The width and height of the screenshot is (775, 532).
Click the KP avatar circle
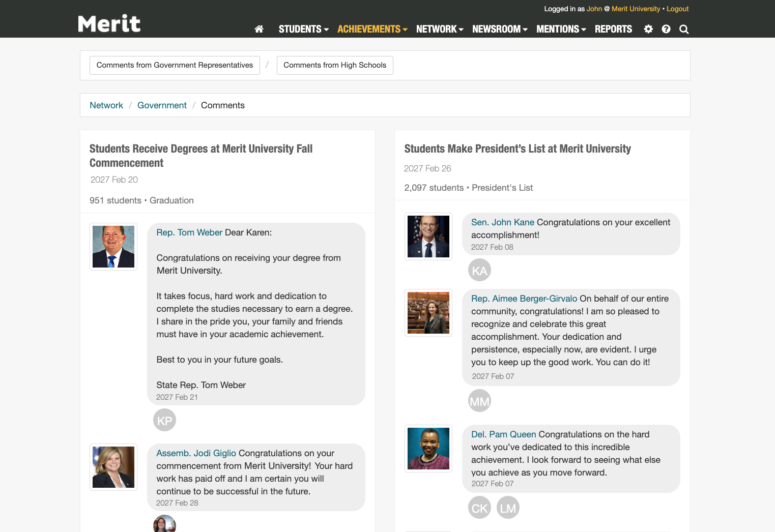point(164,420)
